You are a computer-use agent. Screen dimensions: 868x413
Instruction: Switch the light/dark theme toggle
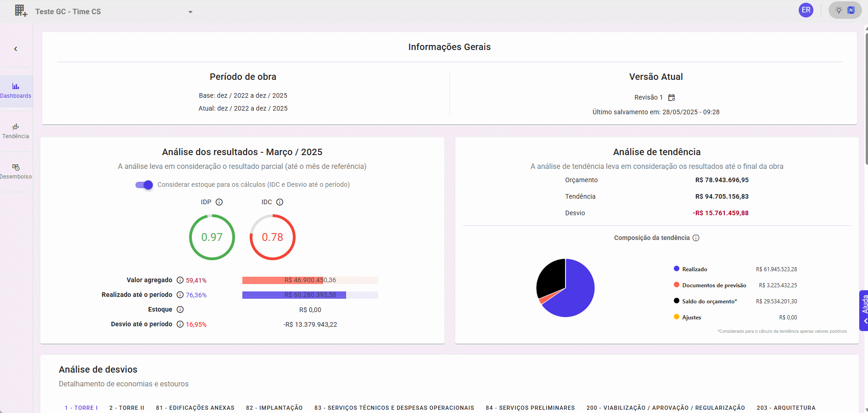pos(845,10)
